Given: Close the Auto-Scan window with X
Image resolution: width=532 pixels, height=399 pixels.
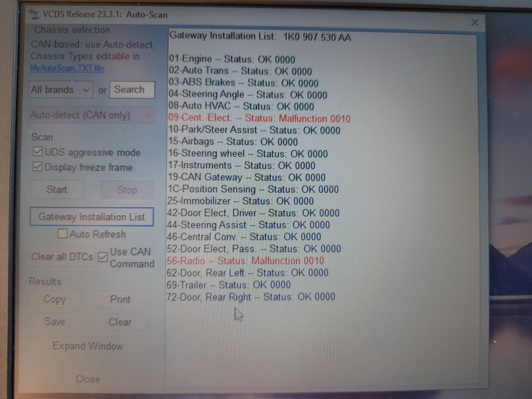Looking at the screenshot, I should [x=475, y=23].
